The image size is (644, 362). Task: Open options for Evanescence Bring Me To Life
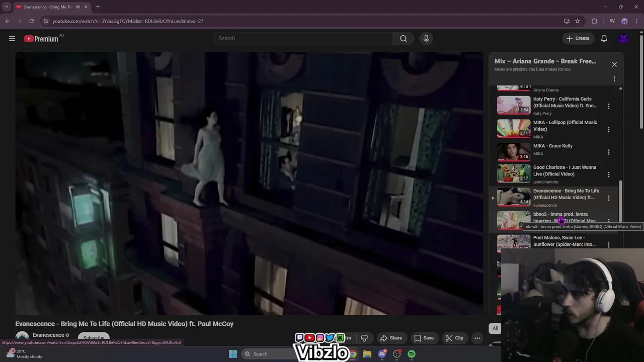(609, 198)
